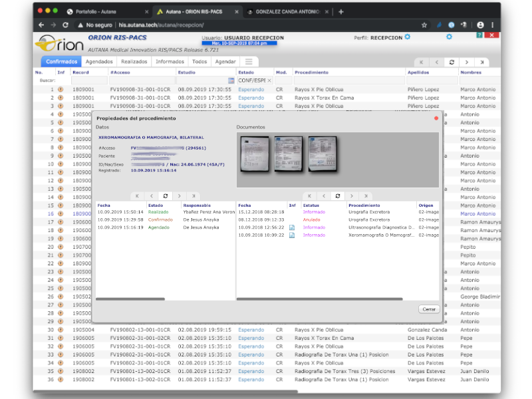Open the hamburger menu beside Agendar tab
532x399 pixels.
248,62
